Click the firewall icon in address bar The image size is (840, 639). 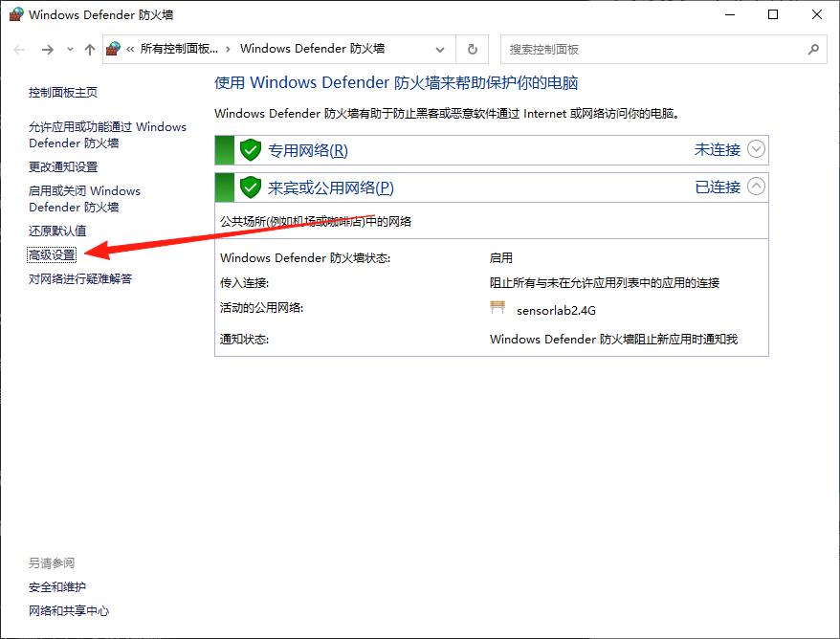pyautogui.click(x=113, y=49)
